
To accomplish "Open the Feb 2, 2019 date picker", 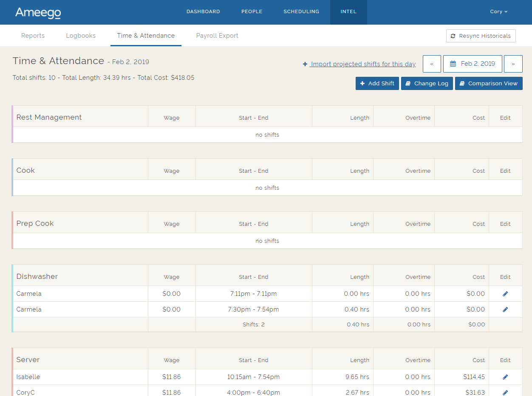I will (x=473, y=64).
